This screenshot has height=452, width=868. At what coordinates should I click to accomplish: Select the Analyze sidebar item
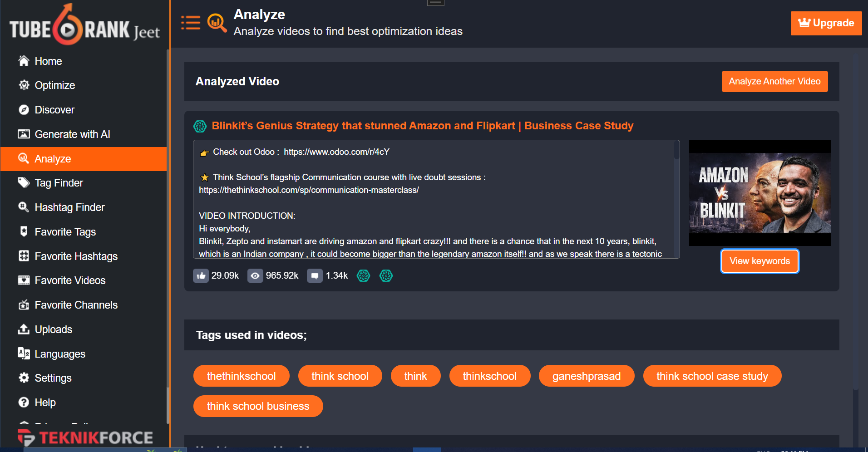coord(84,159)
